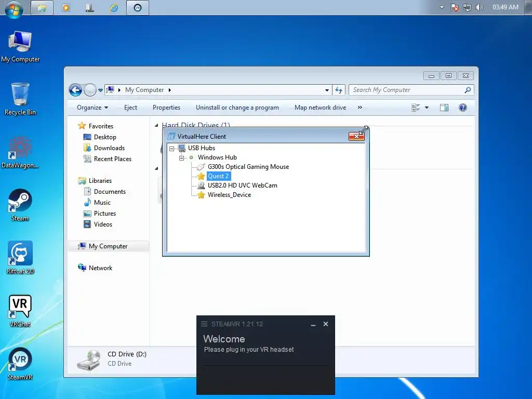
Task: Select the Riftcat 2.0 desktop shortcut
Action: pos(20,258)
